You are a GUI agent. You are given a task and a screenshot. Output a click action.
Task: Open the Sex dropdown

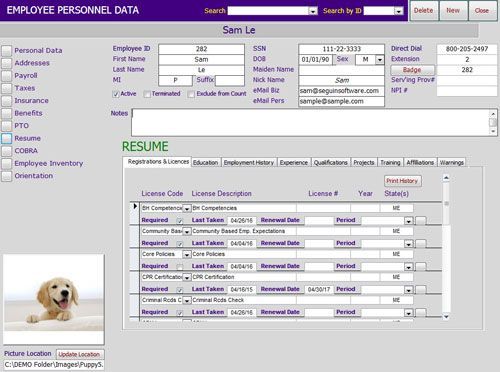pyautogui.click(x=380, y=60)
